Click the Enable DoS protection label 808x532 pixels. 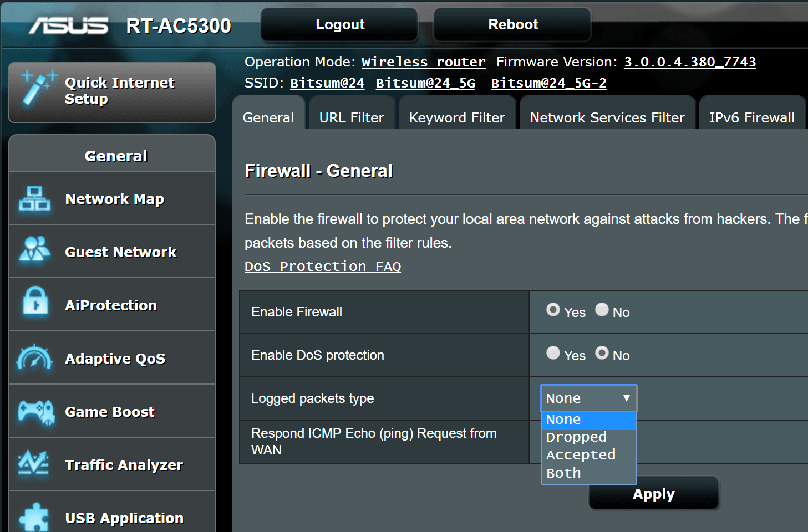click(318, 355)
